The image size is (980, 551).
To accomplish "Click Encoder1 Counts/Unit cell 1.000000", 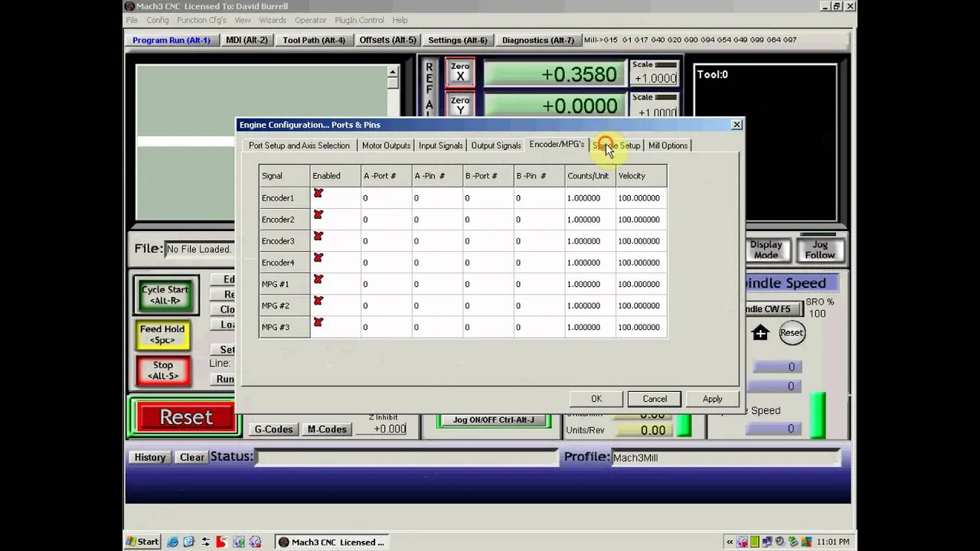I will pyautogui.click(x=590, y=197).
